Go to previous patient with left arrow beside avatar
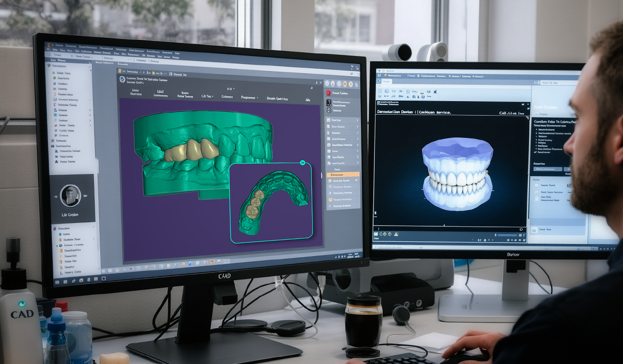This screenshot has width=623, height=364. [56, 197]
